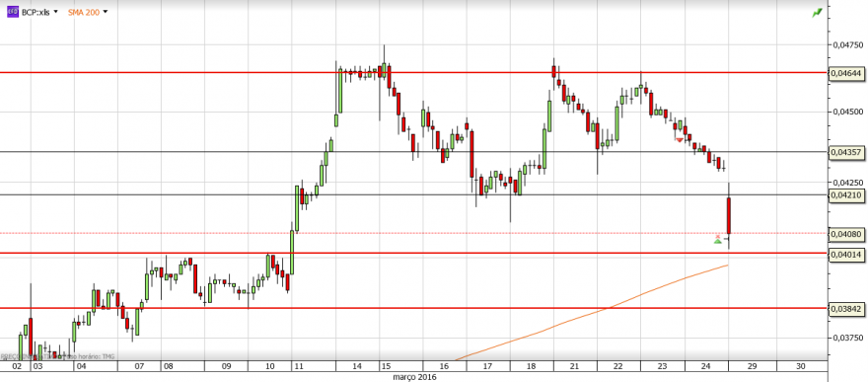This screenshot has height=382, width=868.
Task: Click the 'março 2016' month label
Action: tap(415, 377)
